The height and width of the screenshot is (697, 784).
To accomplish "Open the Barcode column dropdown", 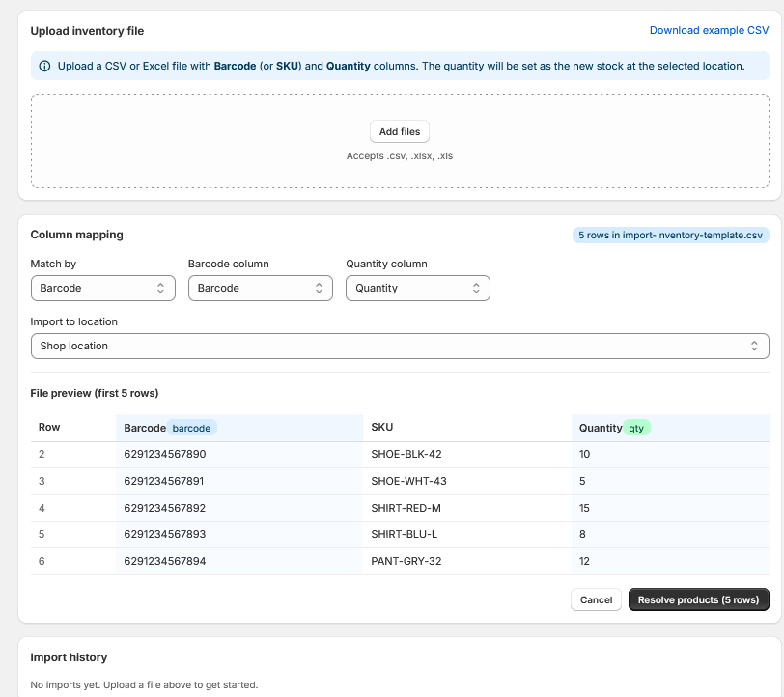I will tap(261, 288).
